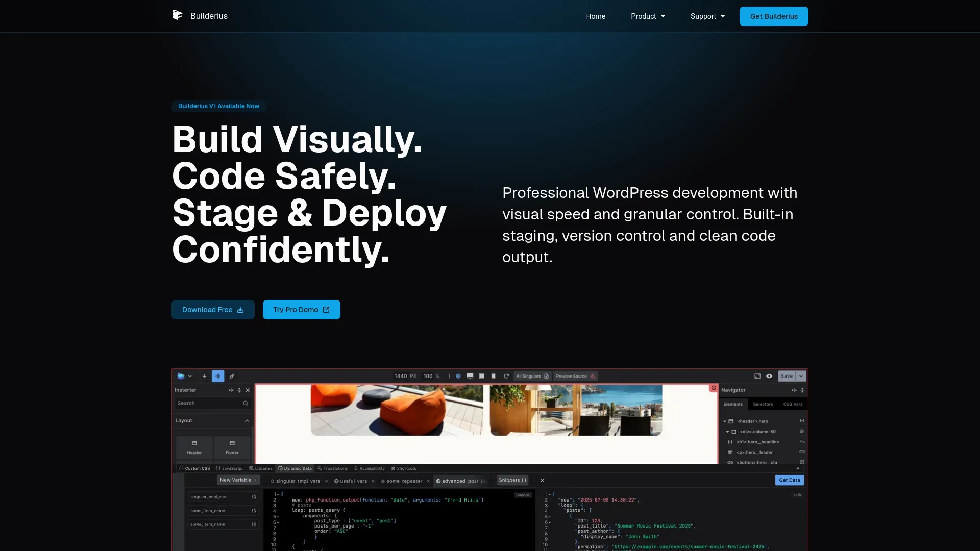The width and height of the screenshot is (980, 551).
Task: Collapse the <header>.hero tree node
Action: point(724,421)
